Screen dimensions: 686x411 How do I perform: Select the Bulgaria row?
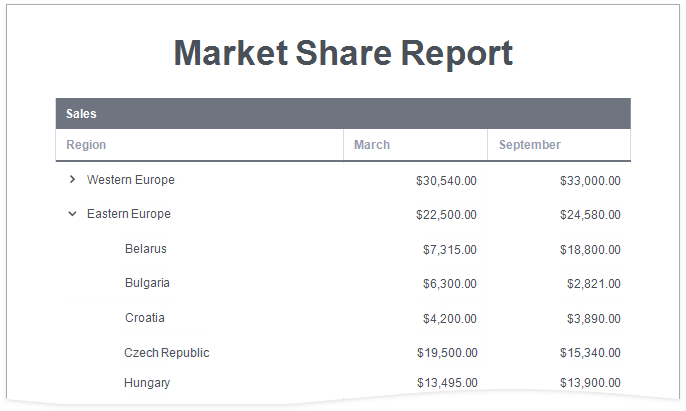point(147,283)
